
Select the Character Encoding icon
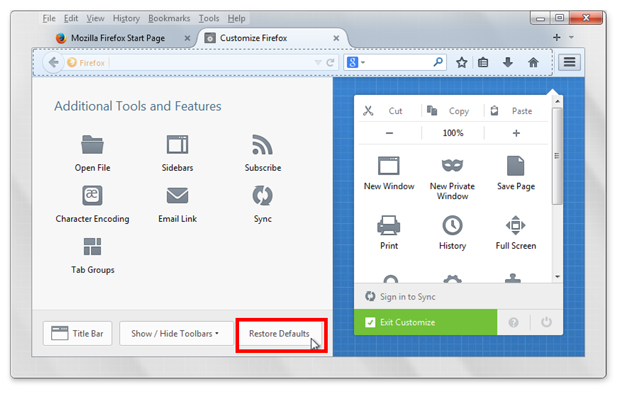[92, 195]
